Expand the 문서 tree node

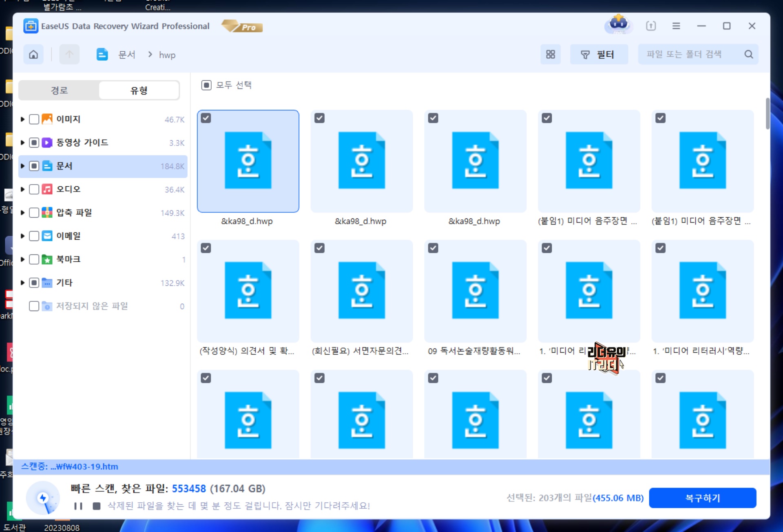pyautogui.click(x=23, y=166)
